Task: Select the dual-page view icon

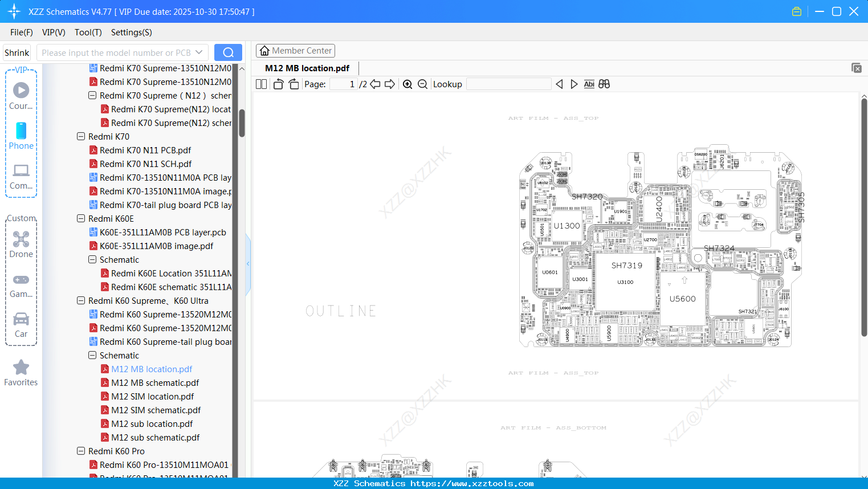Action: tap(260, 84)
